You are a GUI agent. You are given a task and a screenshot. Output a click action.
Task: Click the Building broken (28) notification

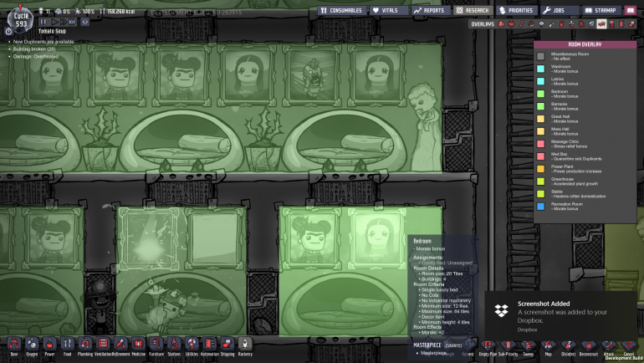[34, 49]
